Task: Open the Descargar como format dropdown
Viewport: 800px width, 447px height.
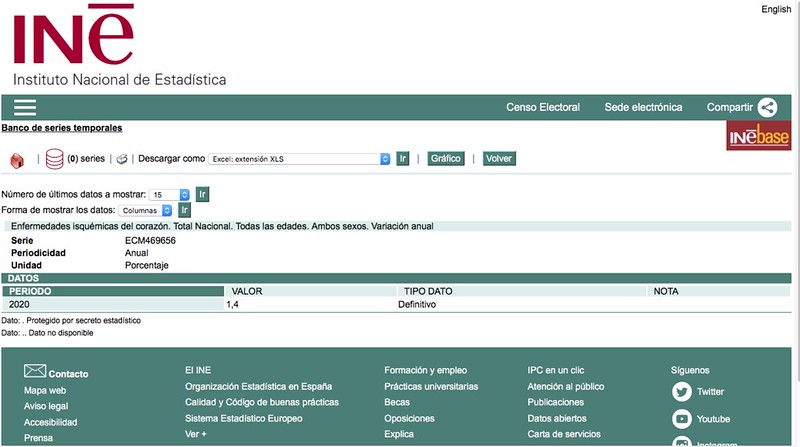Action: [x=299, y=159]
